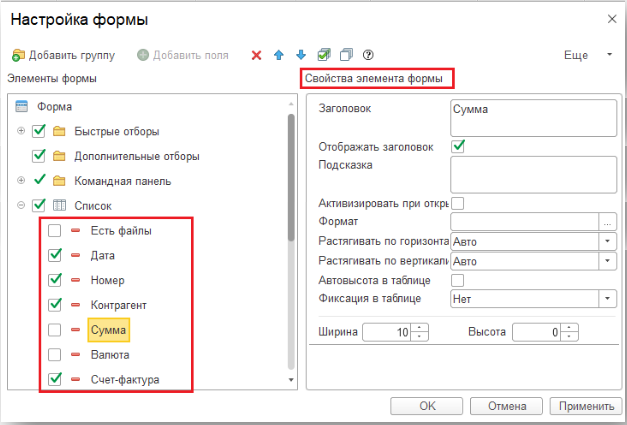
Task: Open help with the question mark icon
Action: [368, 55]
